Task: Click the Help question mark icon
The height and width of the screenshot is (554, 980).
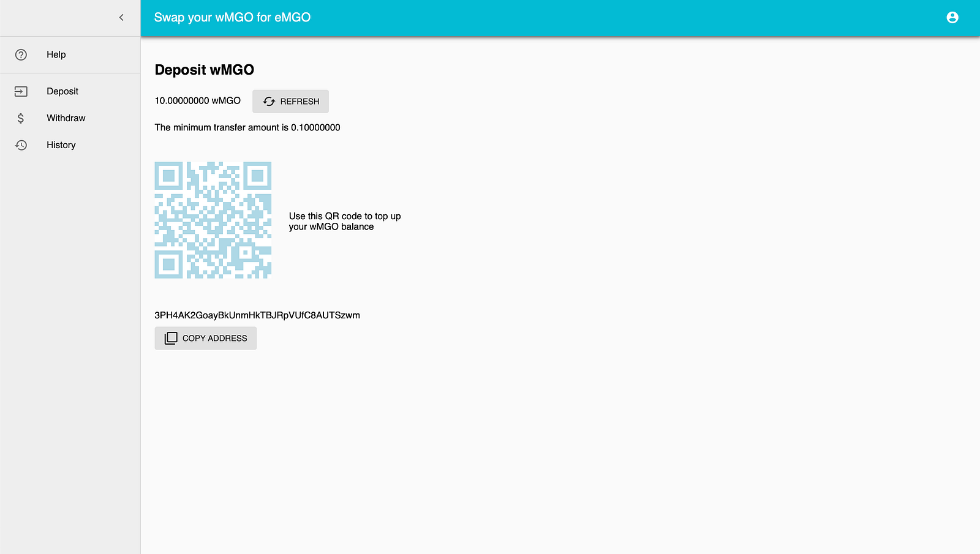Action: point(21,54)
